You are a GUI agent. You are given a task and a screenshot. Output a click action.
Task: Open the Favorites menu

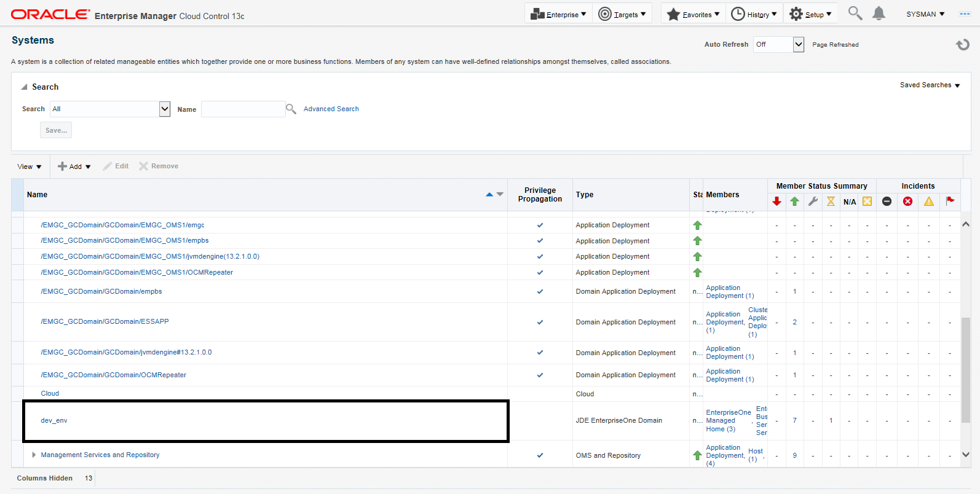coord(693,14)
